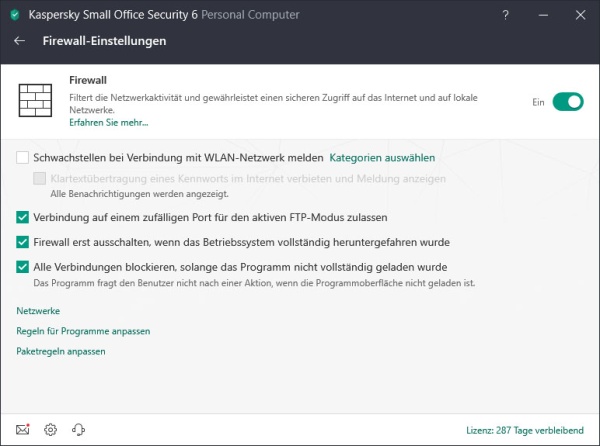600x446 pixels.
Task: Uncheck Alle Verbindungen blockieren checkbox
Action: 23,267
